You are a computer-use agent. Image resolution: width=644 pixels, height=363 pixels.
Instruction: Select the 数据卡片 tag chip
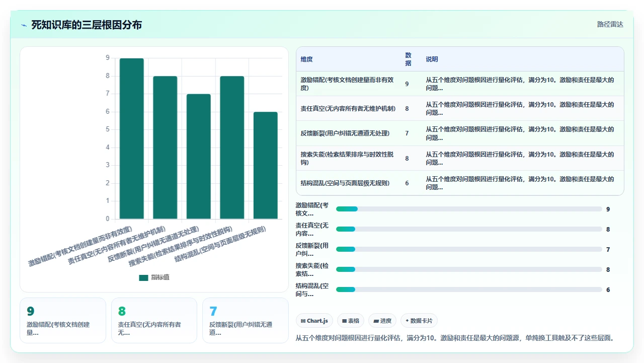pos(419,321)
